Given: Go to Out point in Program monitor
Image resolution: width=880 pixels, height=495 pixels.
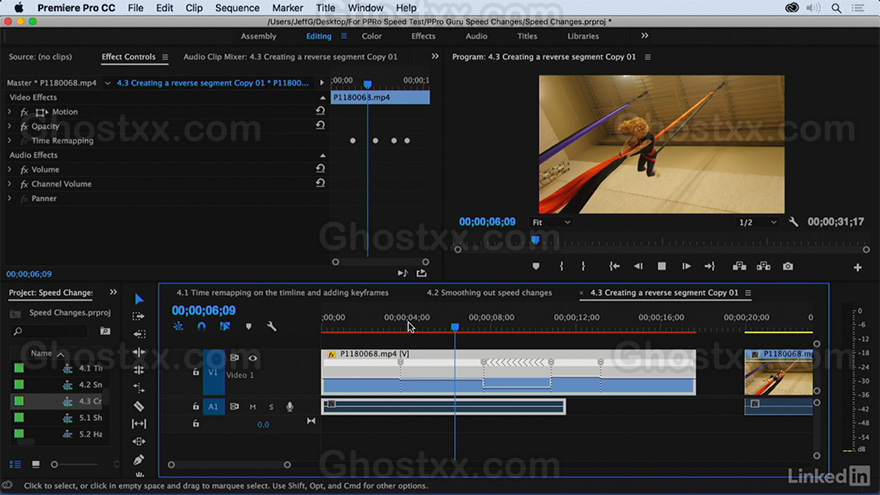Looking at the screenshot, I should pyautogui.click(x=709, y=266).
